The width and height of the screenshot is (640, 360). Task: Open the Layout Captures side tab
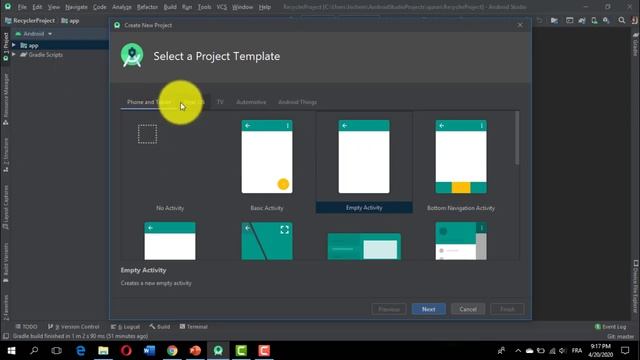click(6, 207)
